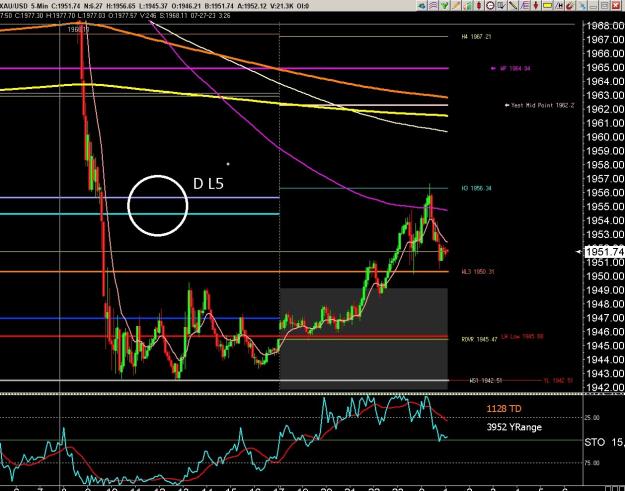Image resolution: width=625 pixels, height=491 pixels.
Task: Click the orange HL3 level label
Action: point(478,272)
